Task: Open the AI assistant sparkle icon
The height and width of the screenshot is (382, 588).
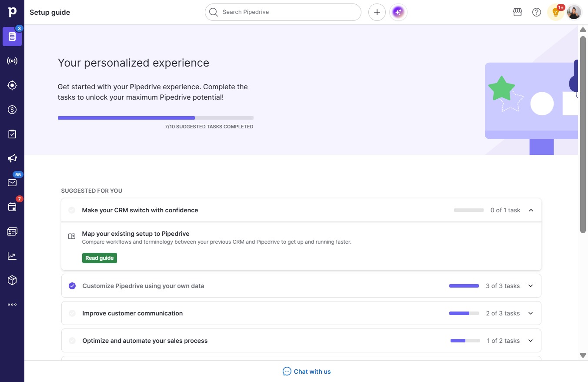Action: [x=398, y=12]
